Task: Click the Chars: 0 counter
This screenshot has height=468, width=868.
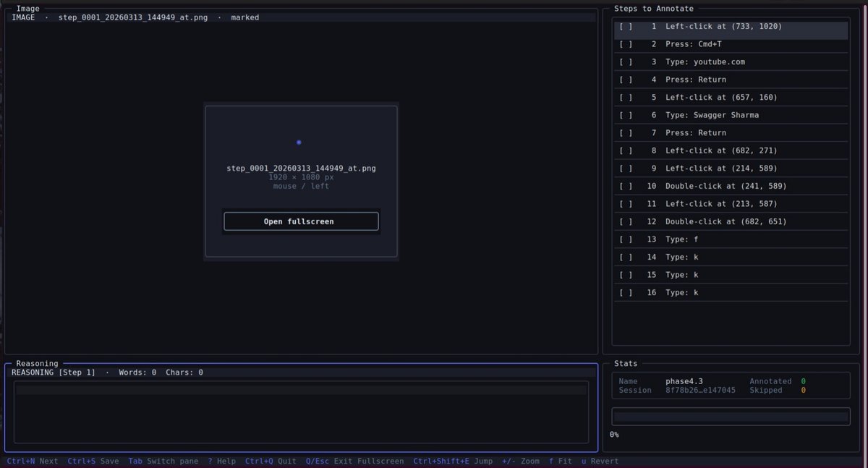Action: pos(184,373)
